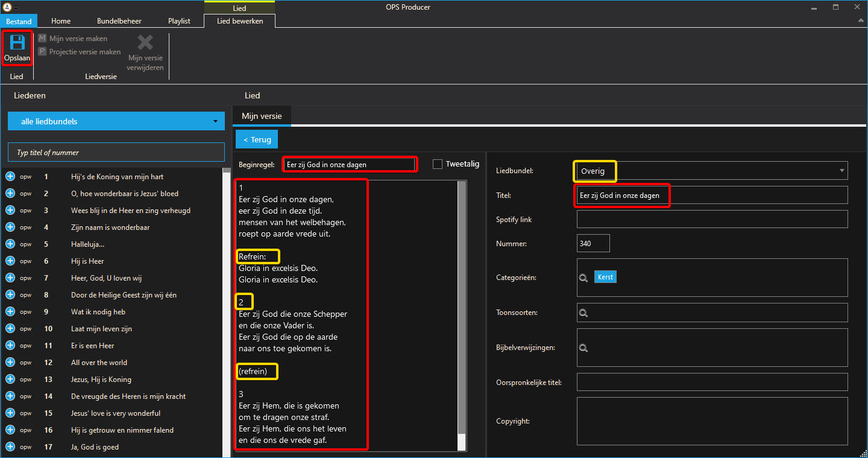Click the Spotify link input field
This screenshot has height=458, width=868.
(712, 219)
